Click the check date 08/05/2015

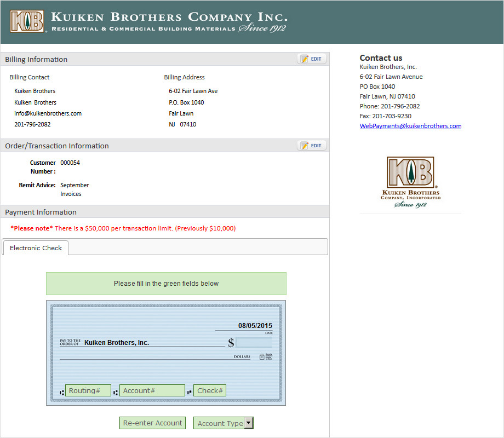255,326
